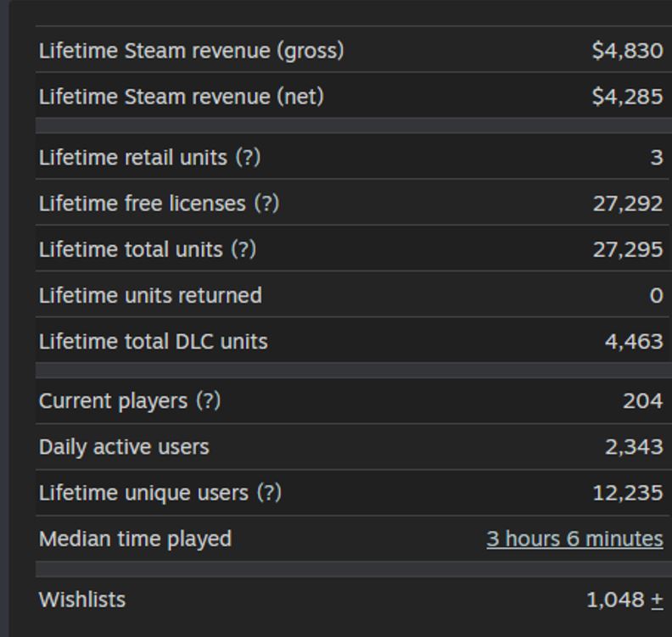
Task: Click the 12,235 unique users value
Action: click(627, 493)
